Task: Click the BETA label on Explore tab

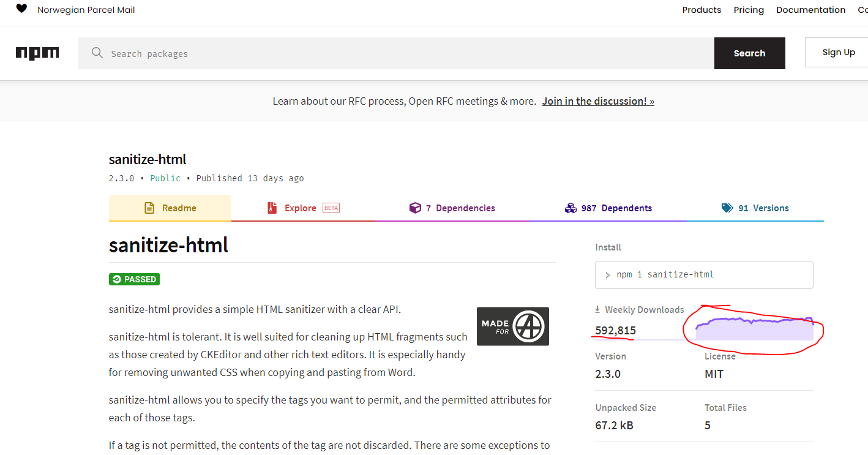Action: [331, 208]
